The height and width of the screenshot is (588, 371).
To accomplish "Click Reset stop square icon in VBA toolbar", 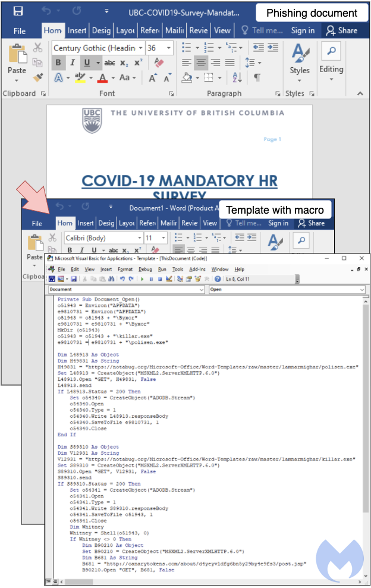I will [160, 279].
